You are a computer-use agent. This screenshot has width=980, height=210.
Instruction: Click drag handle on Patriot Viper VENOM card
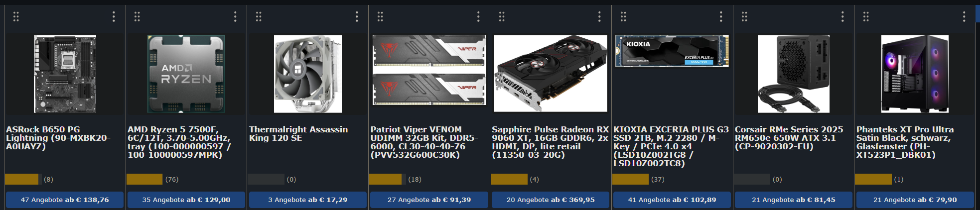(x=380, y=17)
